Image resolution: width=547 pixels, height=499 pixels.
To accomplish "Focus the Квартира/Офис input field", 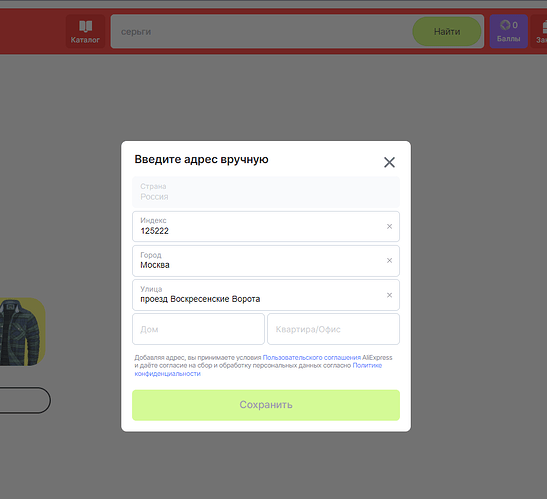I will (x=333, y=329).
